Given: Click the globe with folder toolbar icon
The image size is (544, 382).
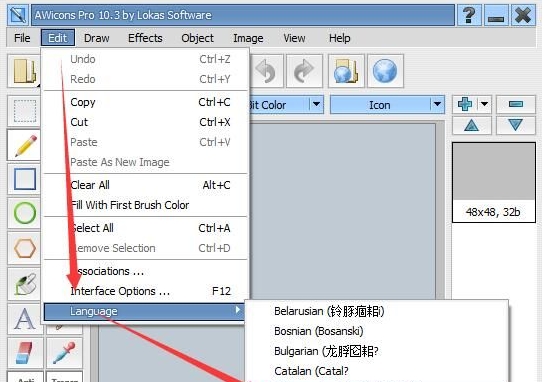Looking at the screenshot, I should (346, 71).
